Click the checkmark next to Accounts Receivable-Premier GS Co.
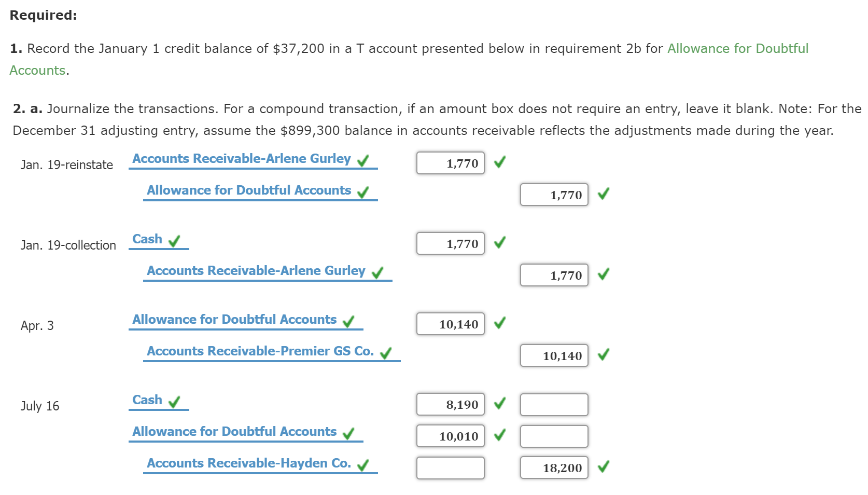 pos(386,353)
